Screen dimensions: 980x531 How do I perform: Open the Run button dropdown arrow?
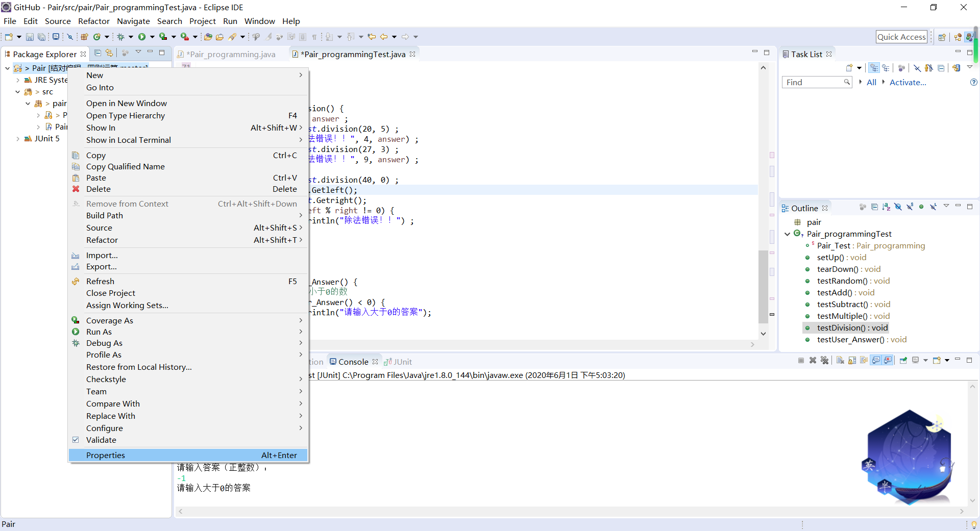[x=152, y=37]
